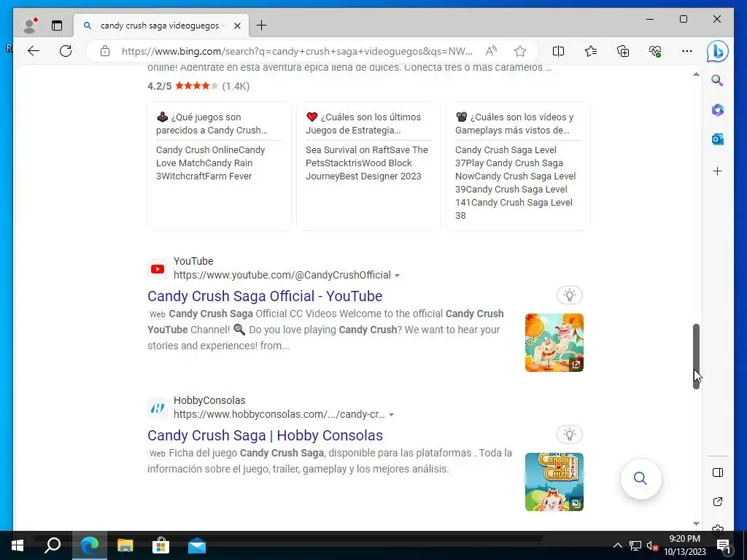The width and height of the screenshot is (747, 560).
Task: Show insights lightbulb for Hobby Consolas result
Action: pyautogui.click(x=570, y=435)
